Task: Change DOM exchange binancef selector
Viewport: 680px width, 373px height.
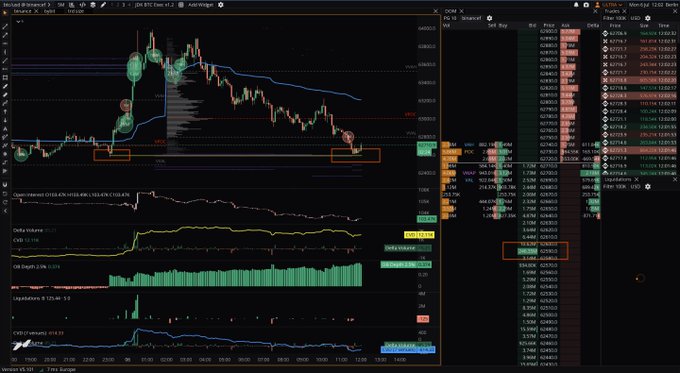Action: click(x=471, y=18)
